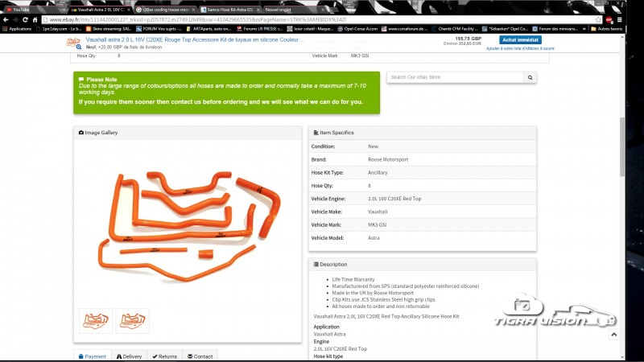Select the first gallery thumbnail image
The image size is (644, 362).
tap(96, 321)
